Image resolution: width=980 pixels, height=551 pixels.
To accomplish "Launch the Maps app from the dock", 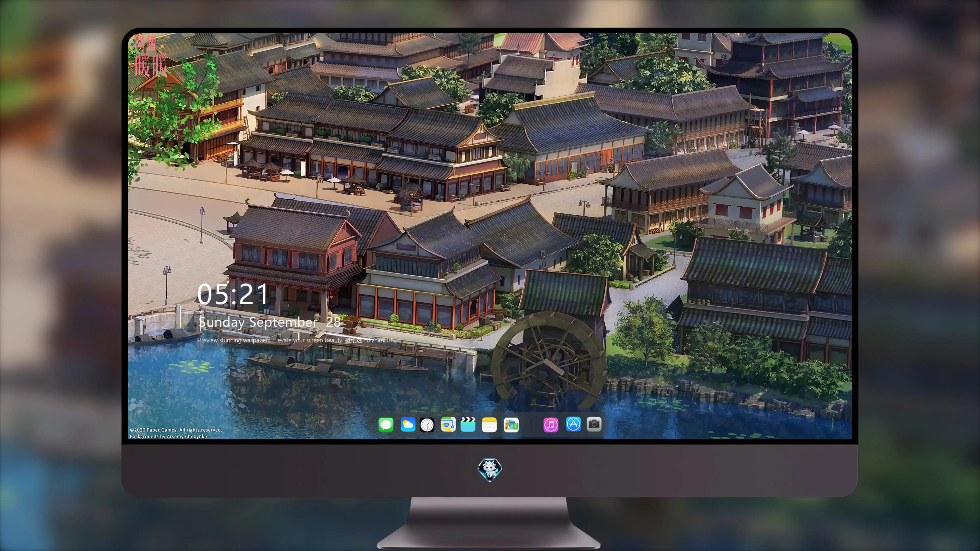I will (448, 424).
